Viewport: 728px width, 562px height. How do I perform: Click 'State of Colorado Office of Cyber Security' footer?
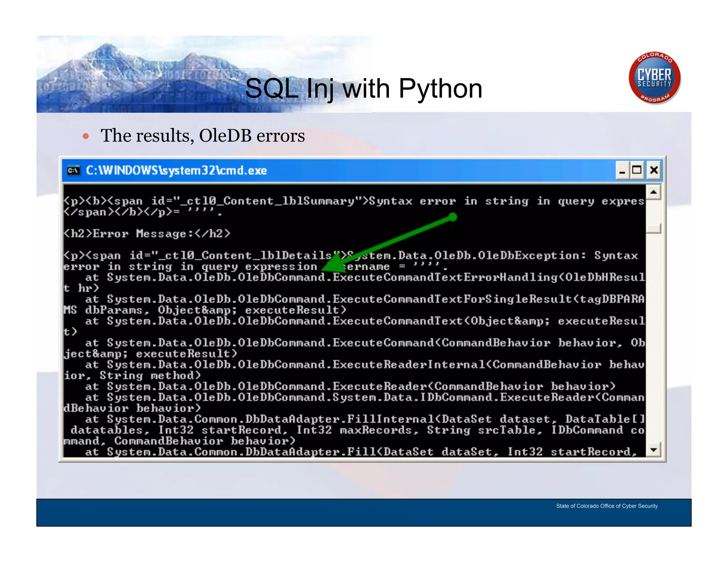[x=607, y=506]
